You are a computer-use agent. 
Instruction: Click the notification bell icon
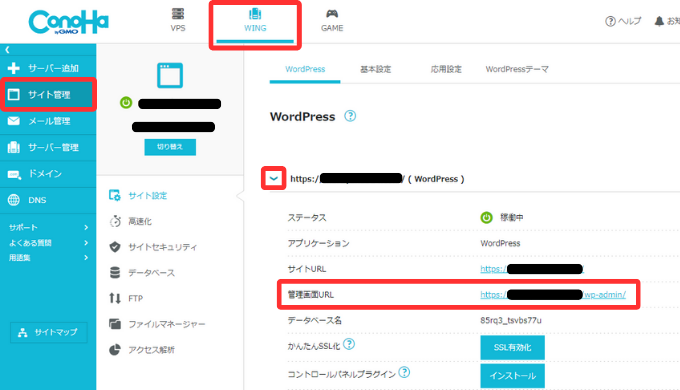click(659, 21)
